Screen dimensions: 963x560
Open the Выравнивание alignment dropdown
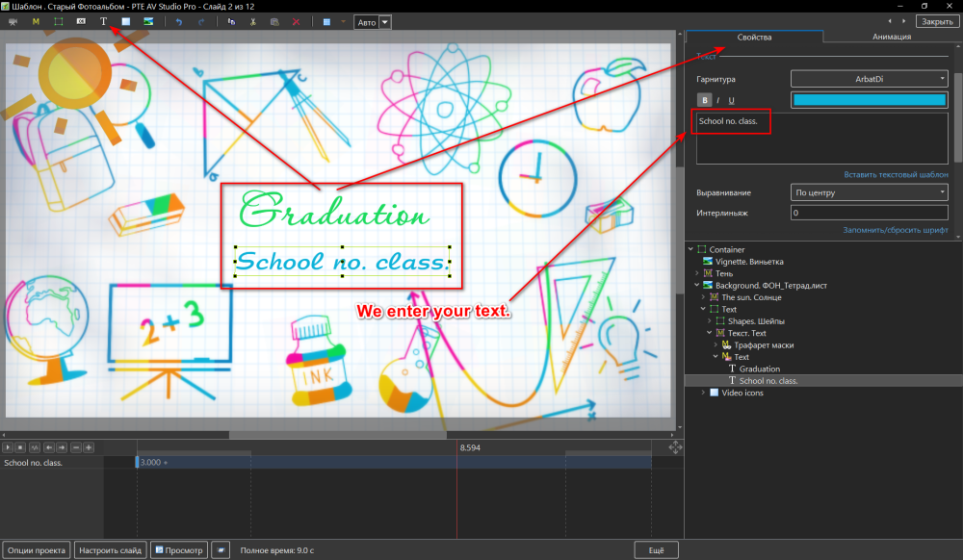coord(870,192)
